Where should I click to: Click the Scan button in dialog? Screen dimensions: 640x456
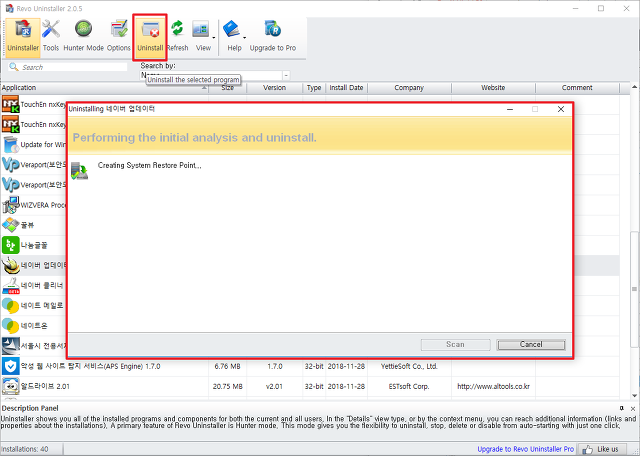(456, 345)
